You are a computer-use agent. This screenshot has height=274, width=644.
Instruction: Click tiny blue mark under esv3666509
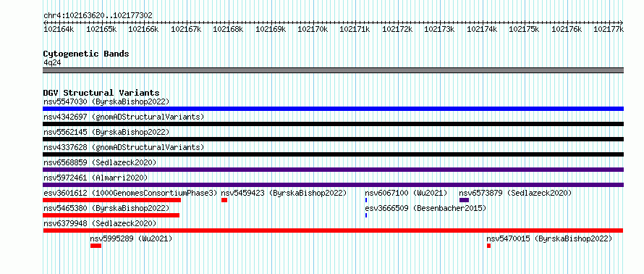tap(366, 215)
